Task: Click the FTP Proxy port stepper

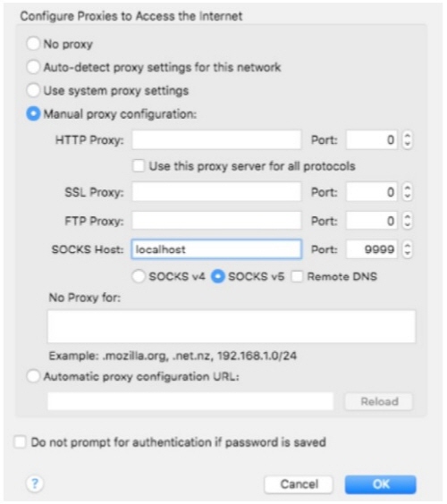Action: click(x=408, y=221)
